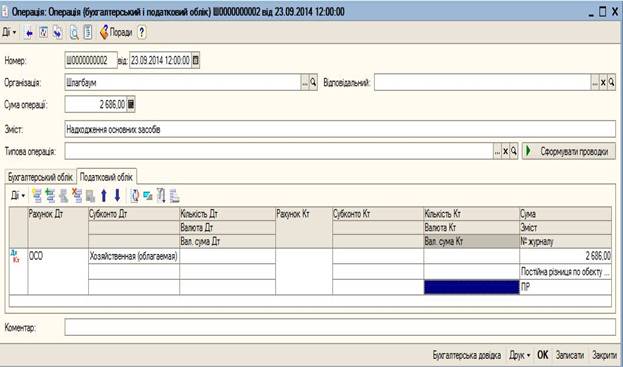This screenshot has width=623, height=367.
Task: Click the refresh entries icon in table toolbar
Action: [x=135, y=195]
